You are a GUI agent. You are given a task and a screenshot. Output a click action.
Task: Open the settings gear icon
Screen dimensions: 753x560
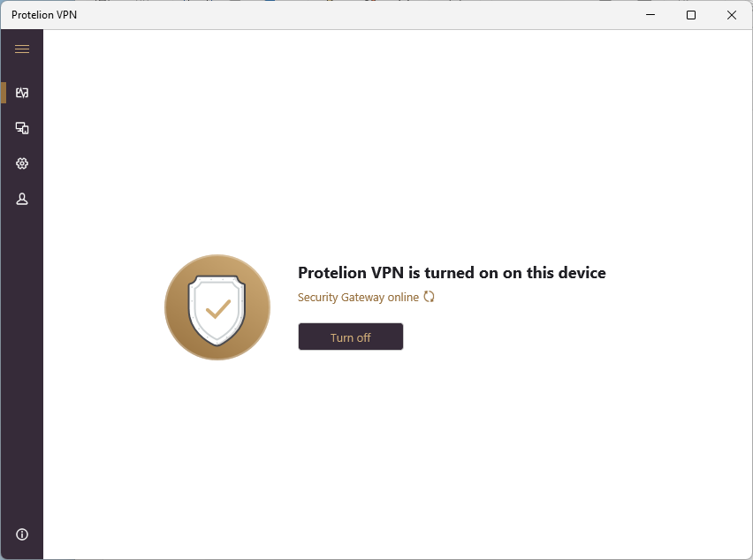[22, 163]
